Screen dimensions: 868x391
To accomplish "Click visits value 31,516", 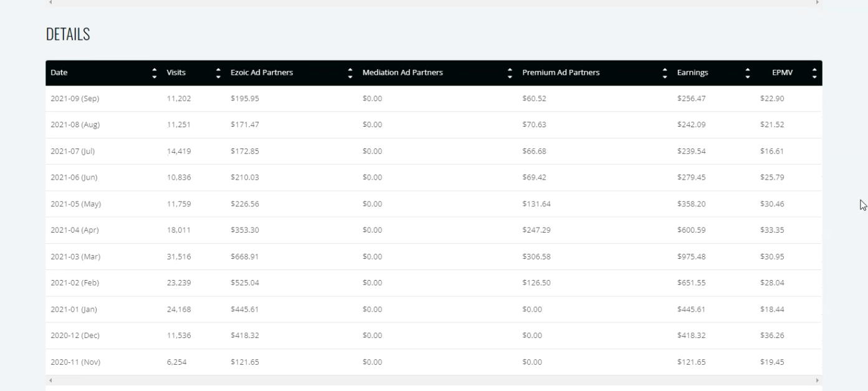I will click(179, 257).
